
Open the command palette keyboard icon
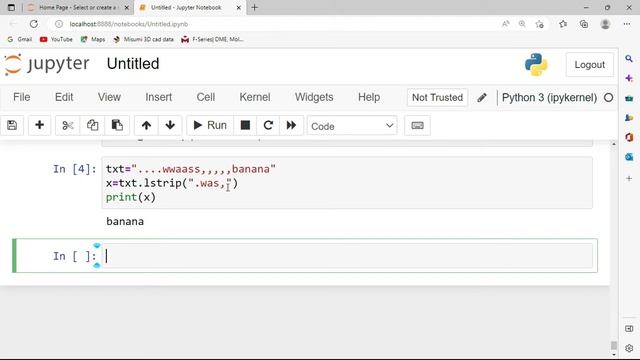(417, 125)
